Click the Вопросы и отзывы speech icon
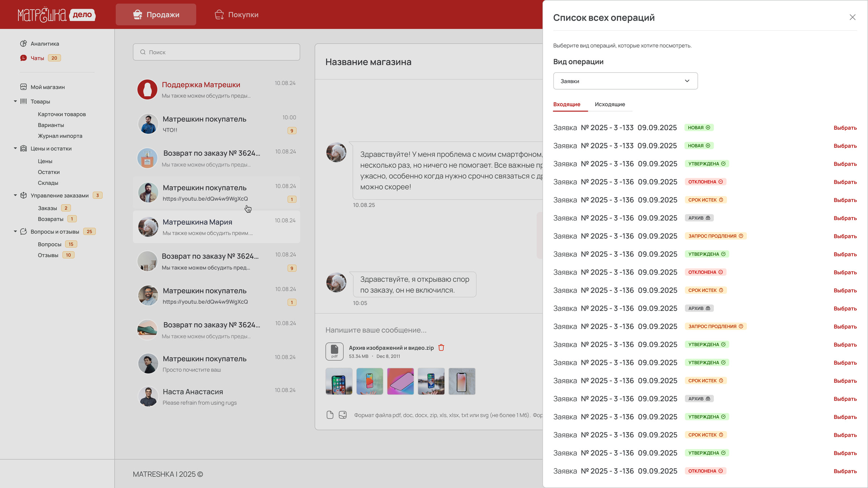This screenshot has width=868, height=488. click(24, 231)
